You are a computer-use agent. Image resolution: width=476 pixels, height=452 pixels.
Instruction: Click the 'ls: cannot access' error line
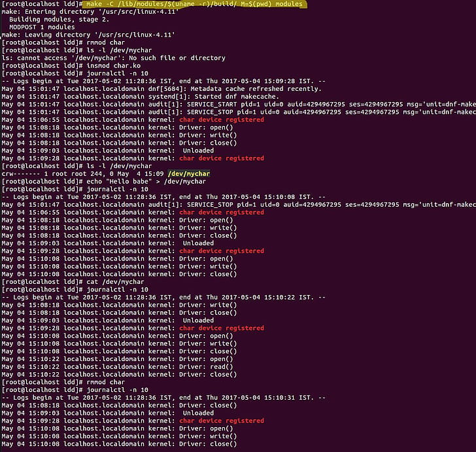pos(104,58)
